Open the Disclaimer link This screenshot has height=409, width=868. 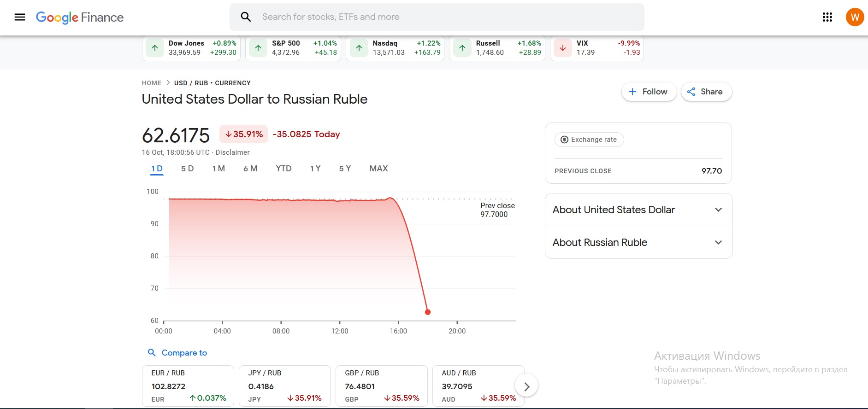(x=232, y=152)
